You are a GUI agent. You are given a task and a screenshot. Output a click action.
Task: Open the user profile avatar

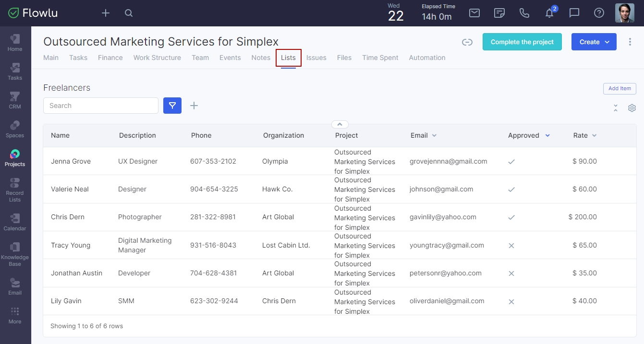coord(625,13)
